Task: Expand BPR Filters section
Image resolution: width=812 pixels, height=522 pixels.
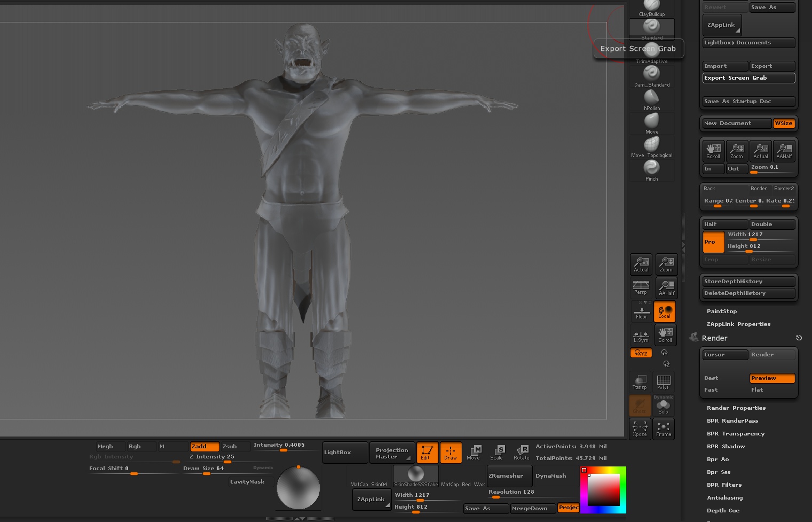Action: point(724,485)
